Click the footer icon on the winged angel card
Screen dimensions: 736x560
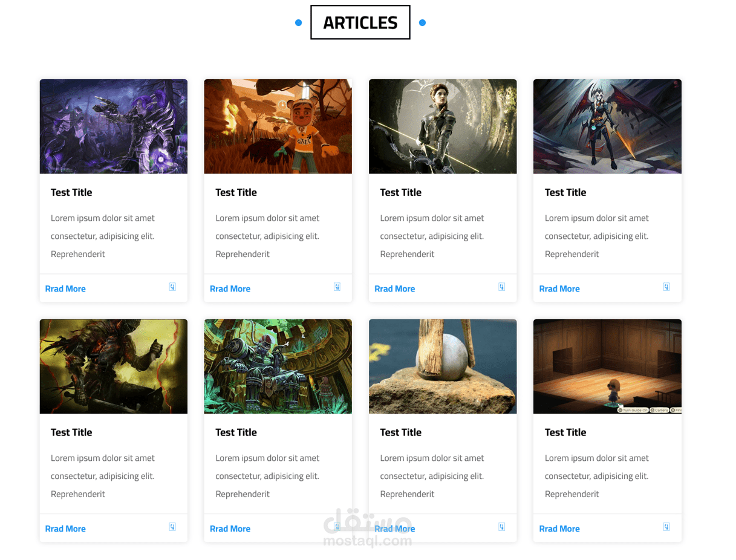coord(666,287)
